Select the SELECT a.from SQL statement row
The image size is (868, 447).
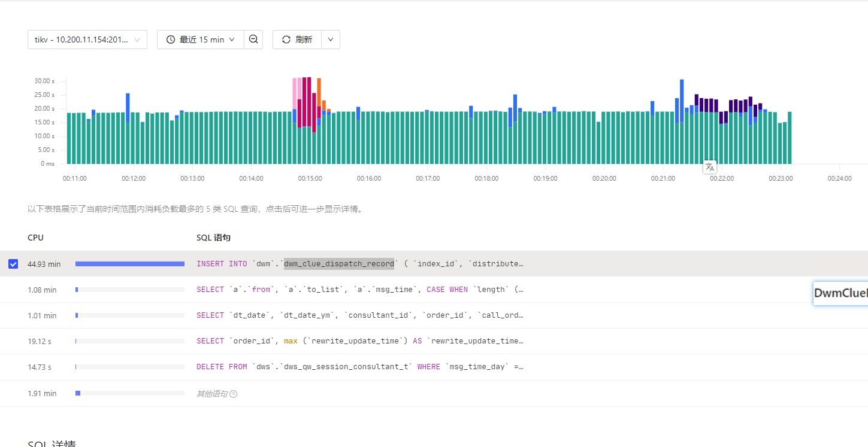[359, 290]
